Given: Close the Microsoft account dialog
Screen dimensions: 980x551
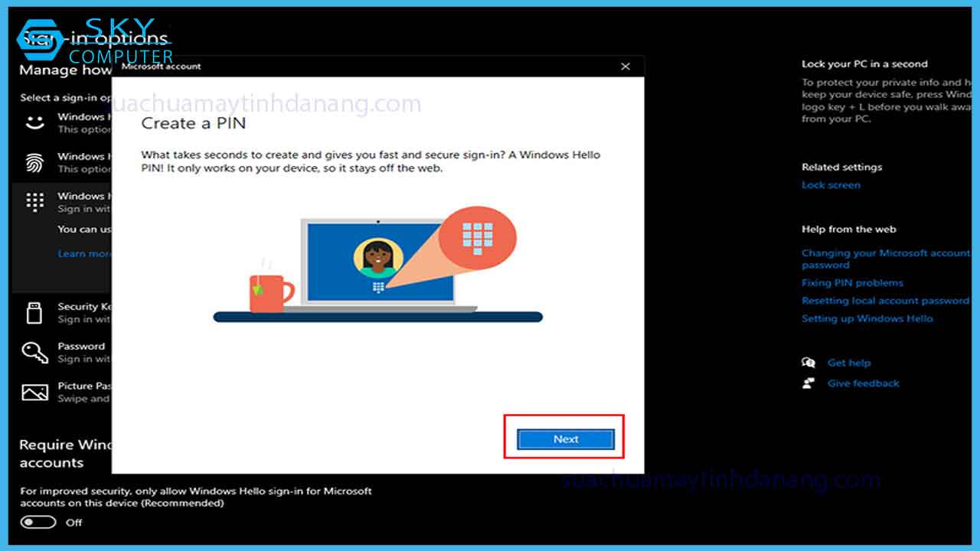Looking at the screenshot, I should tap(625, 66).
